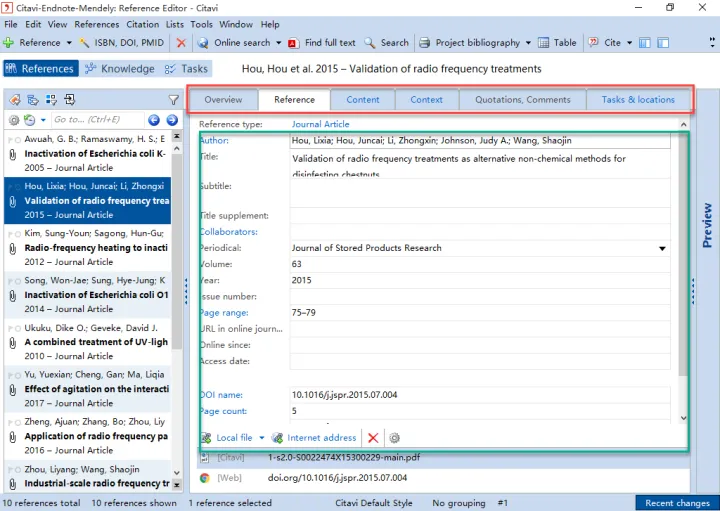Click the red X delete icon in the toolbar

181,43
